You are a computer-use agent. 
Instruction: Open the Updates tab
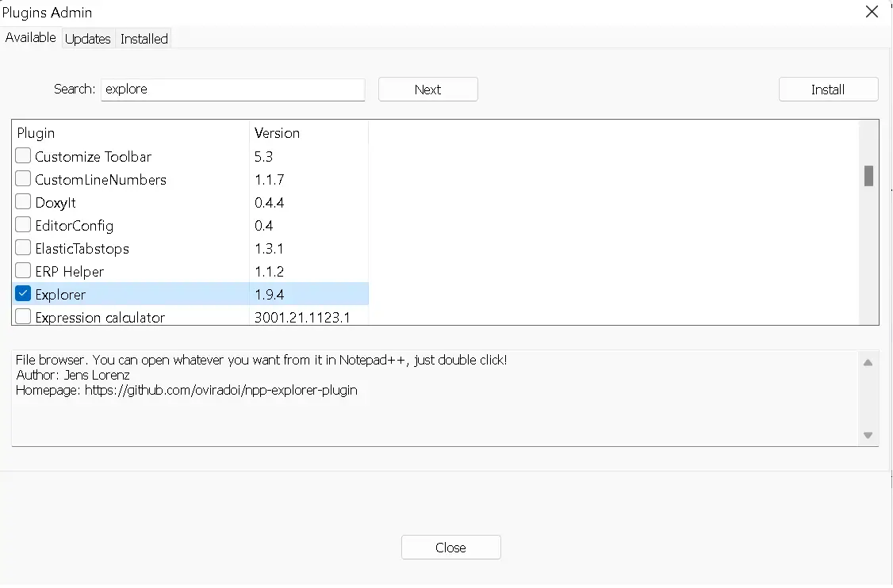coord(88,39)
